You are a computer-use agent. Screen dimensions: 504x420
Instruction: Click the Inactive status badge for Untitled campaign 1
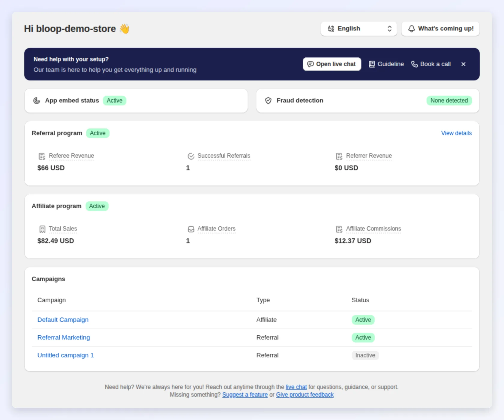[x=365, y=355]
